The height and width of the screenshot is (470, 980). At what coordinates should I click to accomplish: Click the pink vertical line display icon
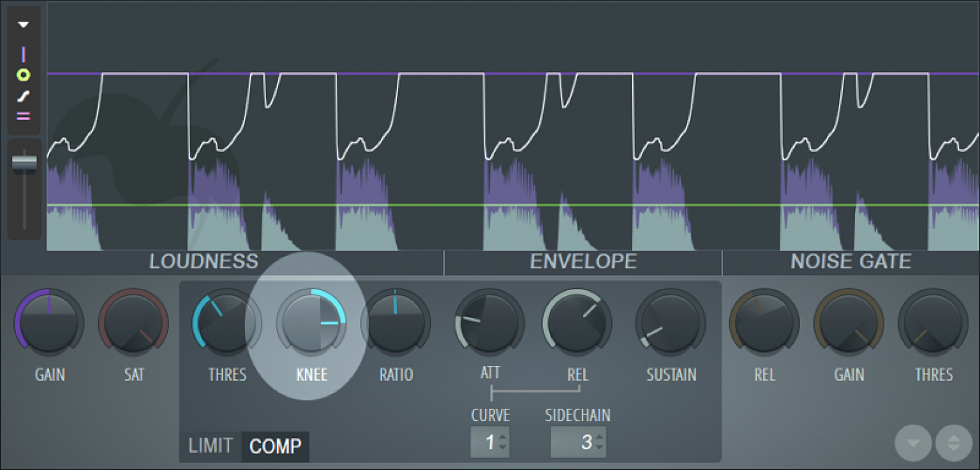point(24,54)
